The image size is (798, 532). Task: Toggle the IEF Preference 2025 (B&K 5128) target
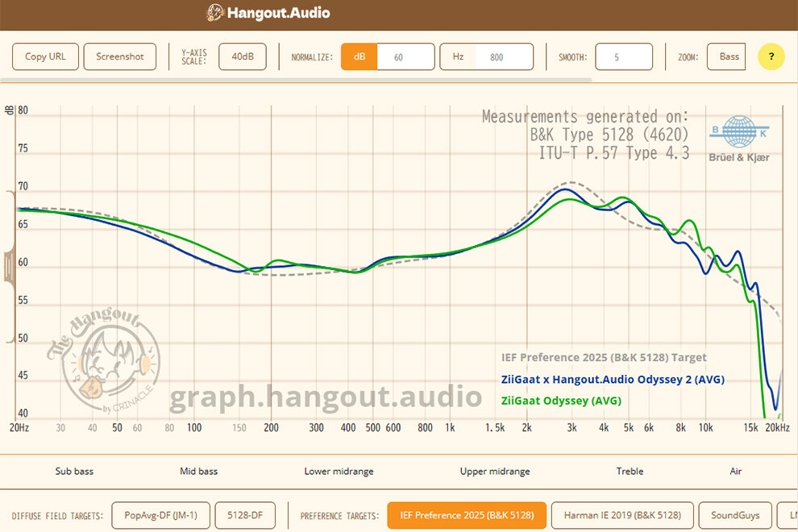tap(467, 515)
